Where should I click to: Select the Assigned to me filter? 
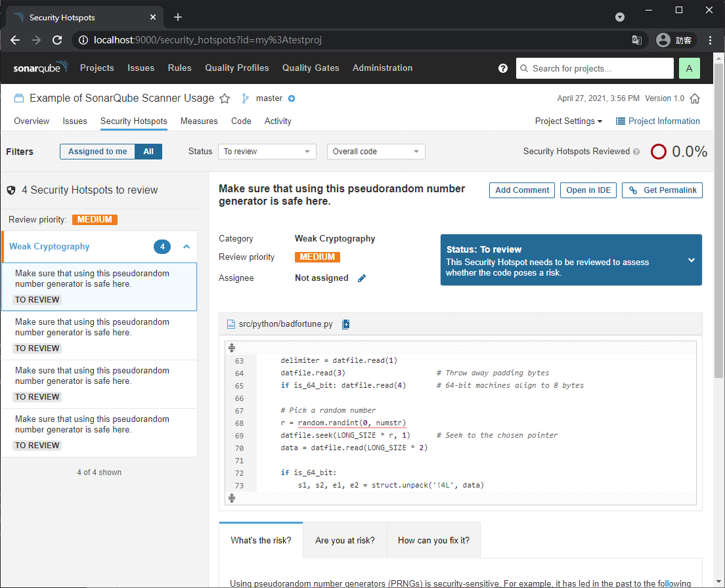[x=98, y=152]
